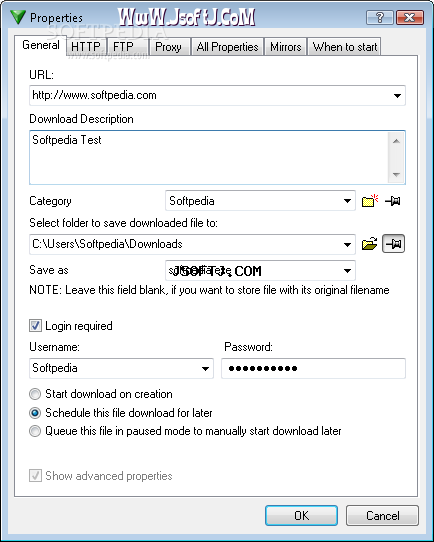Click the pin icon beside Category
434x542 pixels.
393,201
